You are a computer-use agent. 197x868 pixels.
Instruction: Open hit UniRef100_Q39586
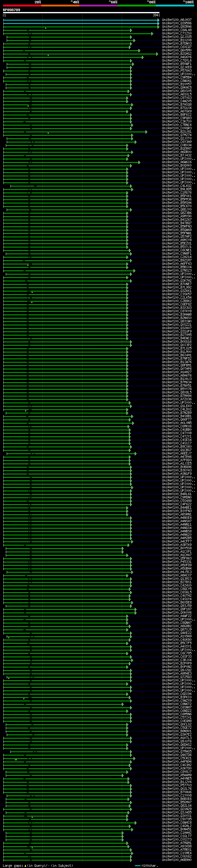click(177, 24)
